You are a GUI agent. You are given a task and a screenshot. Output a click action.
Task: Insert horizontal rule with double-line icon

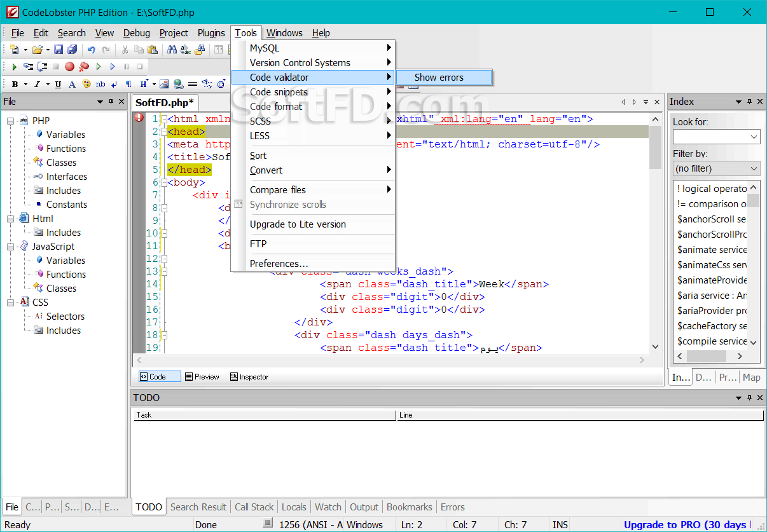tap(193, 84)
